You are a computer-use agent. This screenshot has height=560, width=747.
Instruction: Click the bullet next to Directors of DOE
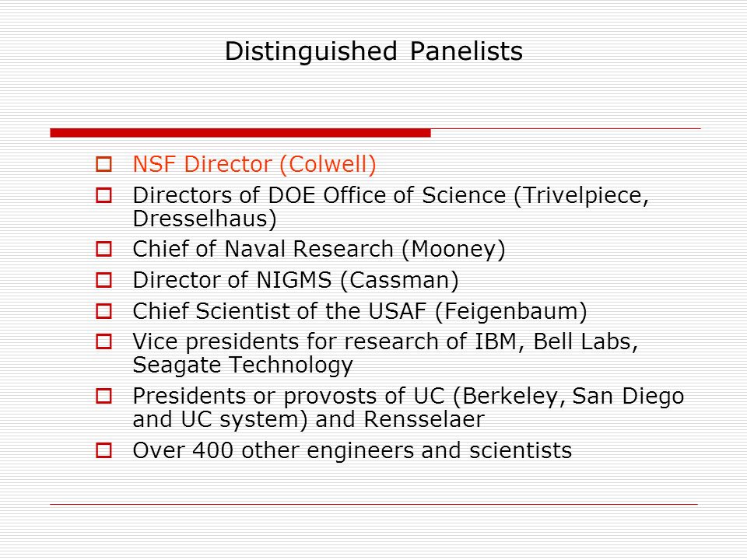103,195
